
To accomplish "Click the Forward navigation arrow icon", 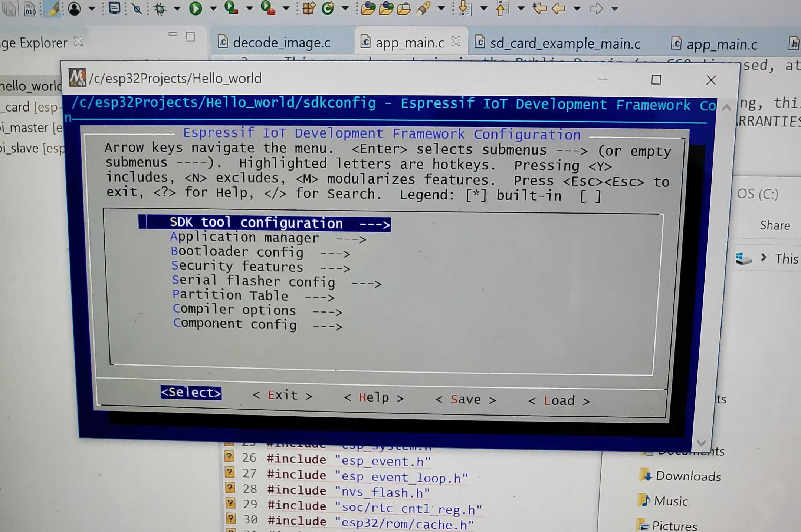I will tap(596, 9).
